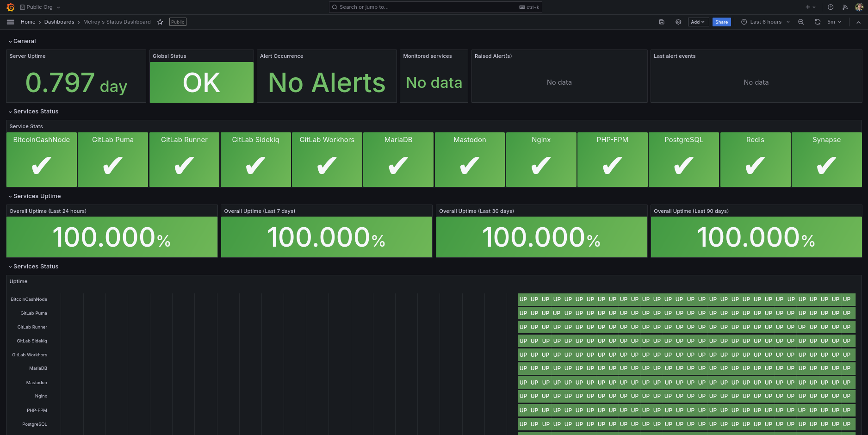Open dashboard settings gear

(x=678, y=22)
